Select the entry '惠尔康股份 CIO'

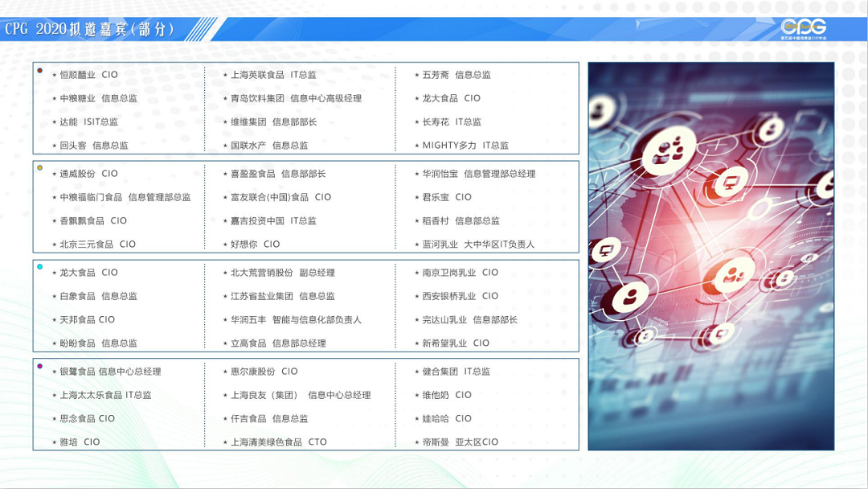[264, 372]
